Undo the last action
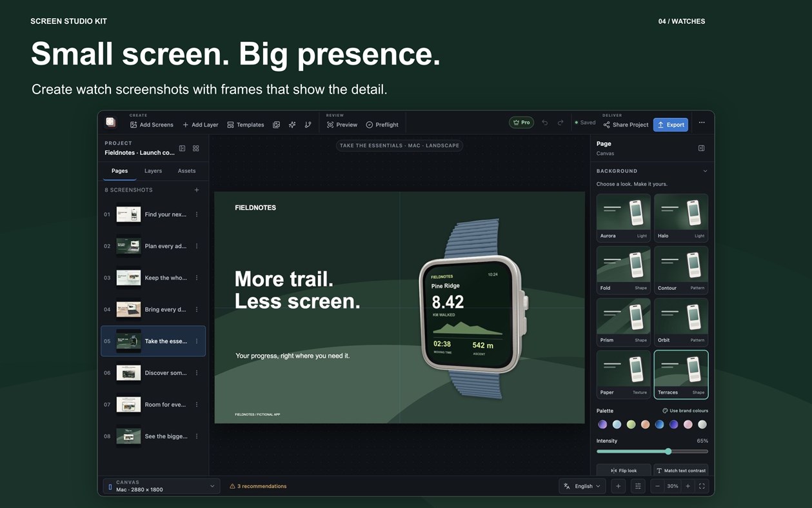Viewport: 812px width, 508px height. click(545, 123)
